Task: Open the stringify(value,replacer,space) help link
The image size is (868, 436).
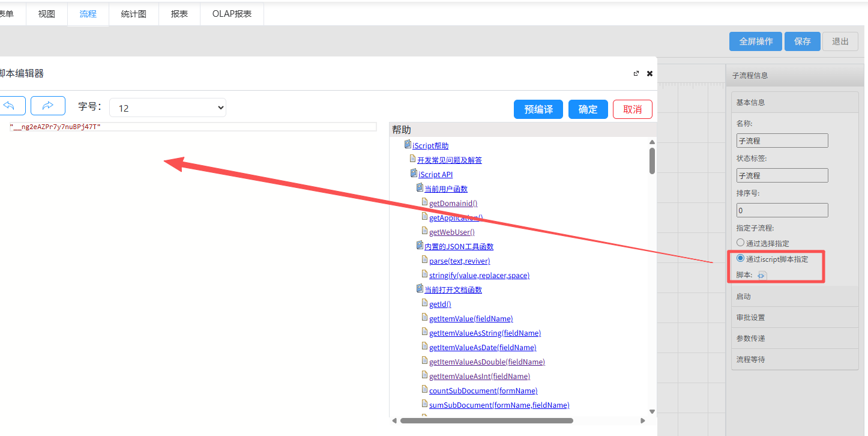Action: click(x=480, y=276)
